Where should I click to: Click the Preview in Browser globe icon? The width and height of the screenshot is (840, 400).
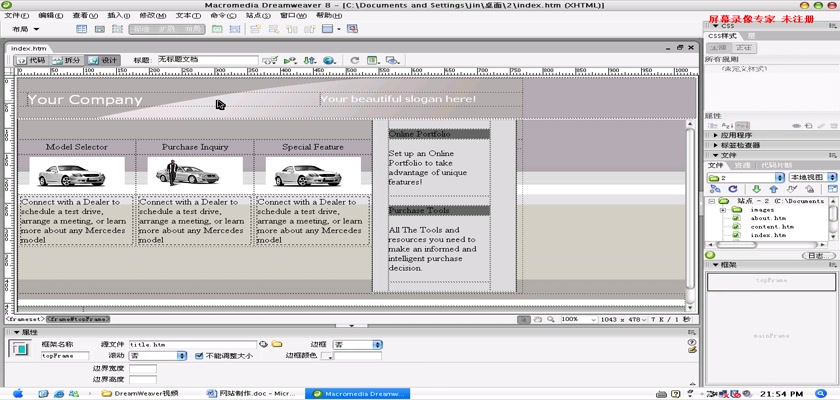click(329, 61)
